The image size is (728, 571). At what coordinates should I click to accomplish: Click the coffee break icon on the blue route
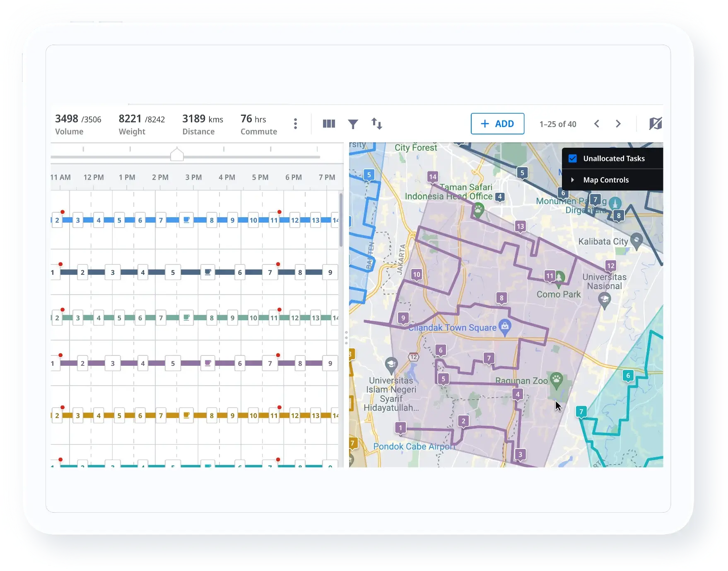(186, 220)
